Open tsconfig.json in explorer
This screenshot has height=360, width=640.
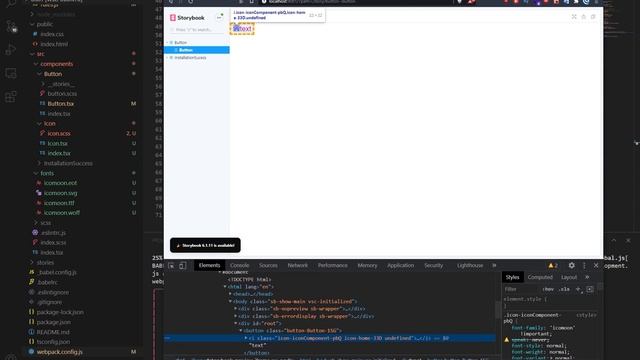tap(53, 342)
